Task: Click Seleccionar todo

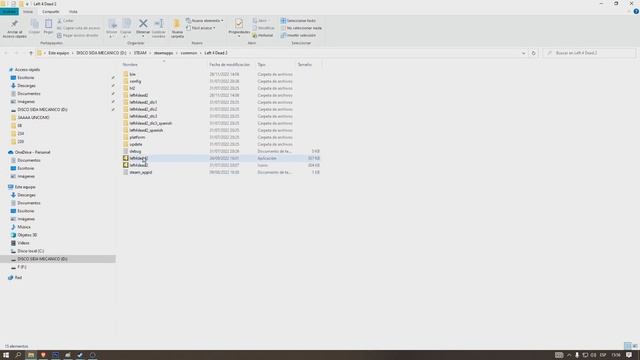Action: pyautogui.click(x=298, y=20)
